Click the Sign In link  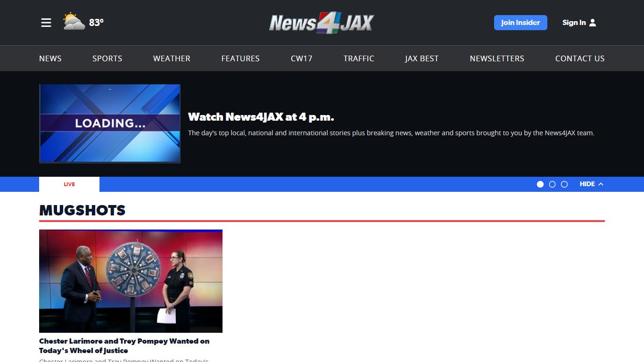tap(574, 23)
